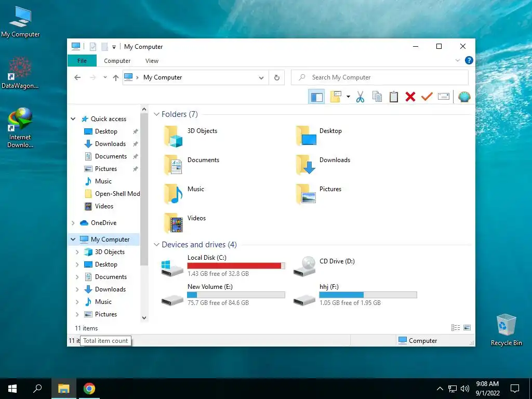Expand 3D Objects under My Computer tree
This screenshot has width=532, height=399.
click(x=77, y=252)
